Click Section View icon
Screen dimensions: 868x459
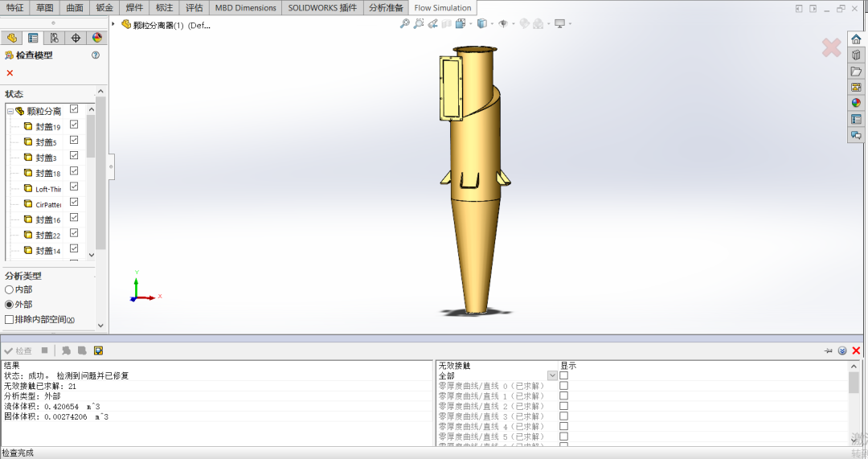(x=447, y=24)
